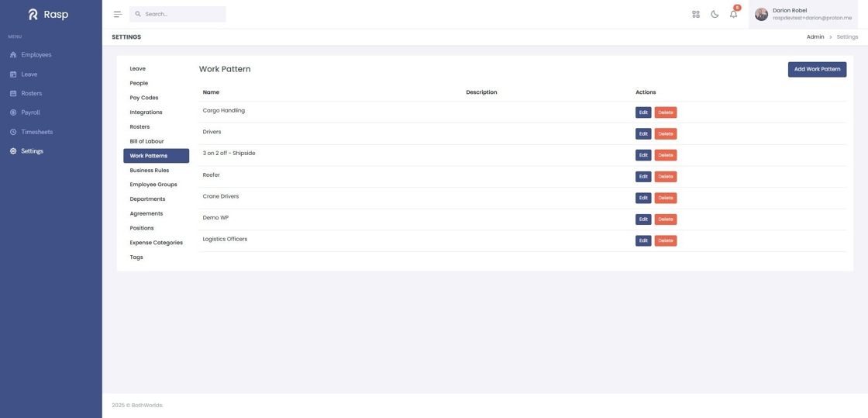Select the Rosters settings tab
Viewport: 868px width, 418px height.
pyautogui.click(x=156, y=126)
